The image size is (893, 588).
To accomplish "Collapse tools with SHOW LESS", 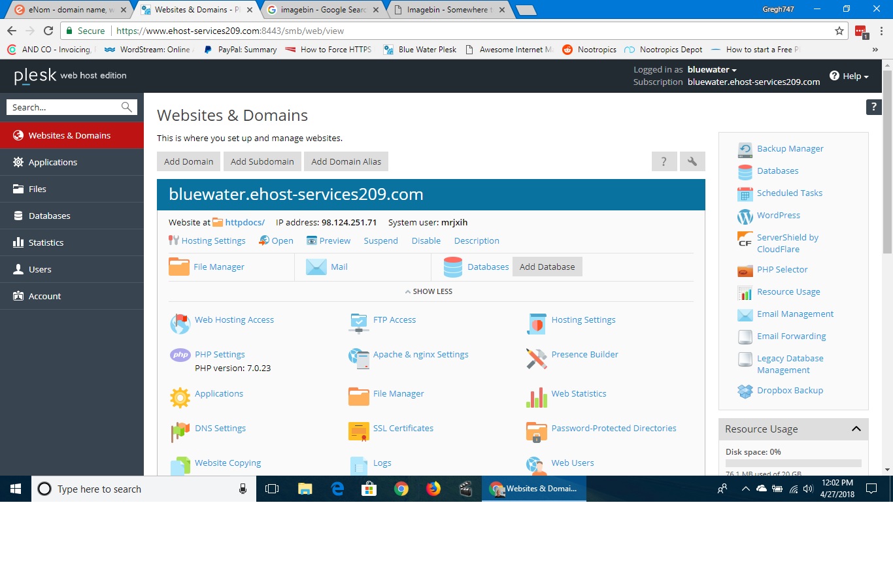I will coord(429,291).
